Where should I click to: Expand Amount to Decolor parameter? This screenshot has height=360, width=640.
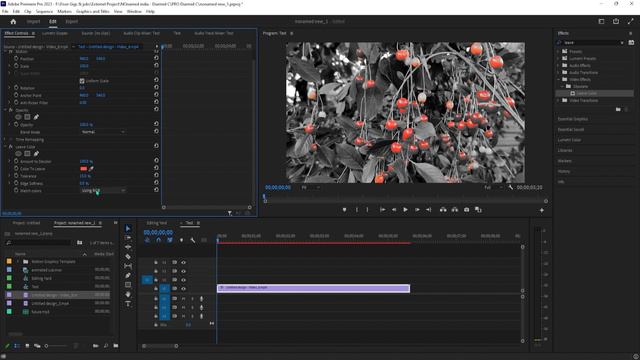[9, 161]
